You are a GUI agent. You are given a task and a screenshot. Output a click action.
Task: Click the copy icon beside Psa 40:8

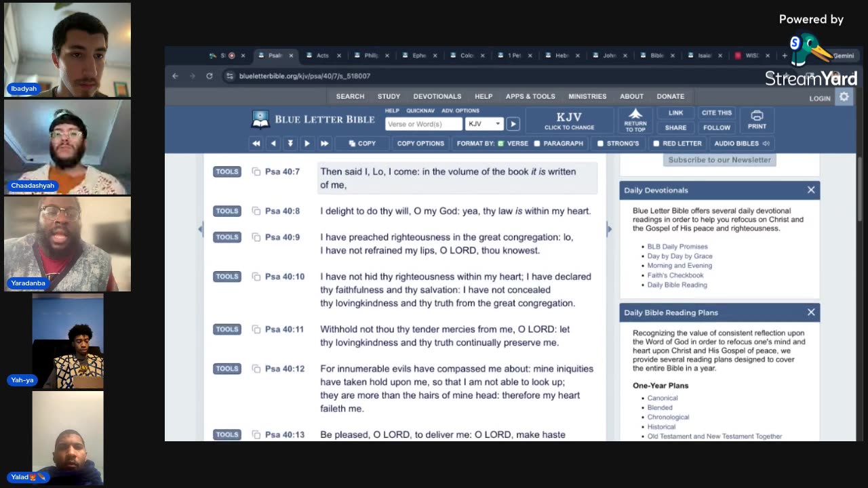(256, 211)
